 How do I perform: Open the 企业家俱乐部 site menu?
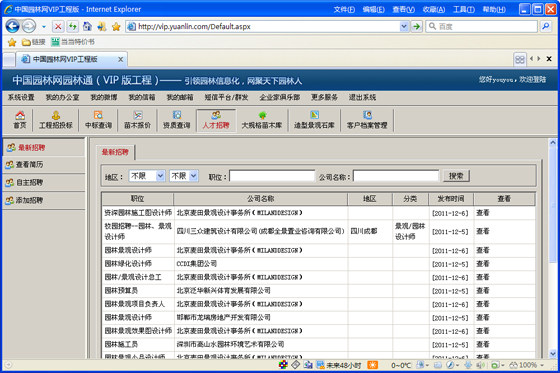coord(280,97)
